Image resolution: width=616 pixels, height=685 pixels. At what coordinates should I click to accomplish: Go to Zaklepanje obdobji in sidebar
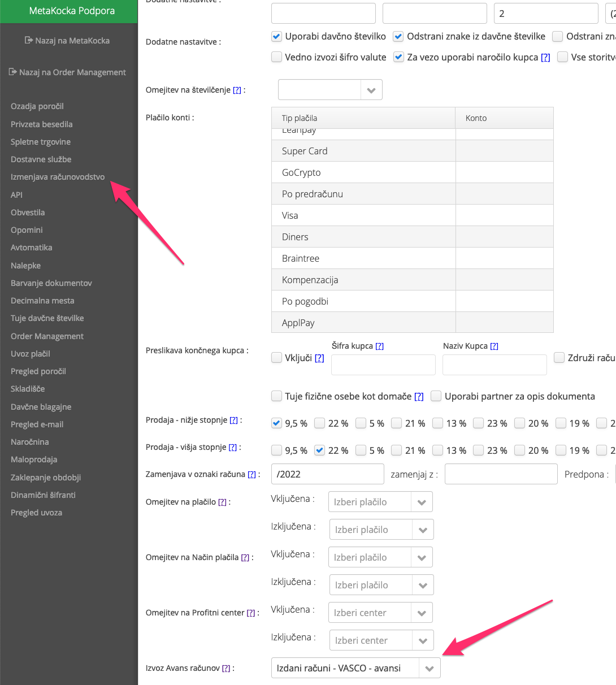pos(46,478)
